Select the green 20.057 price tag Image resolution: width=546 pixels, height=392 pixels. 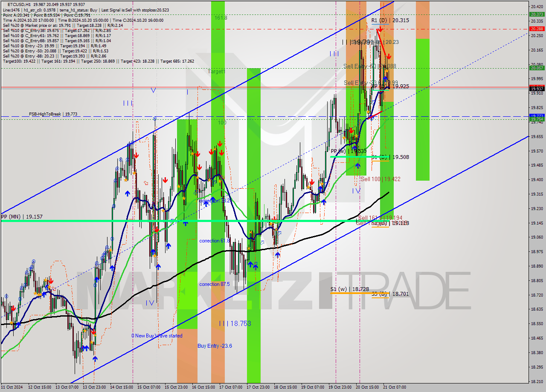click(537, 68)
